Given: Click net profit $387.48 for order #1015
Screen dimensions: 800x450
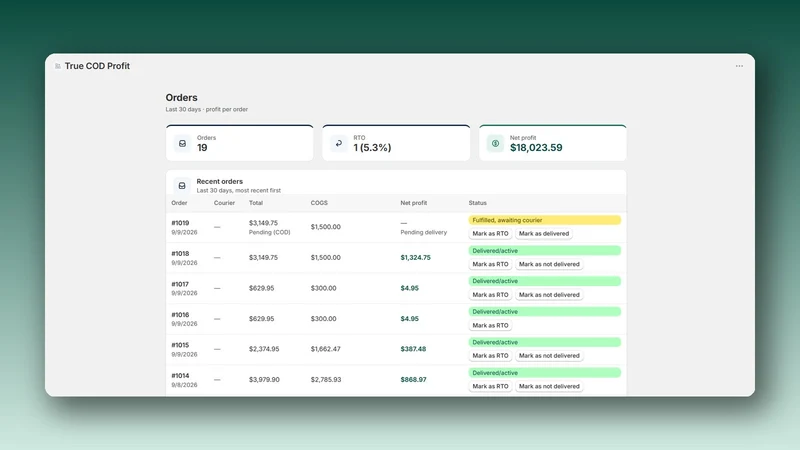Looking at the screenshot, I should click(413, 349).
